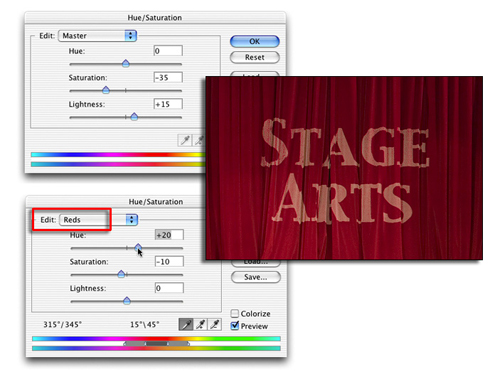Screen dimensions: 500x379
Task: Click the OK button
Action: pos(255,41)
